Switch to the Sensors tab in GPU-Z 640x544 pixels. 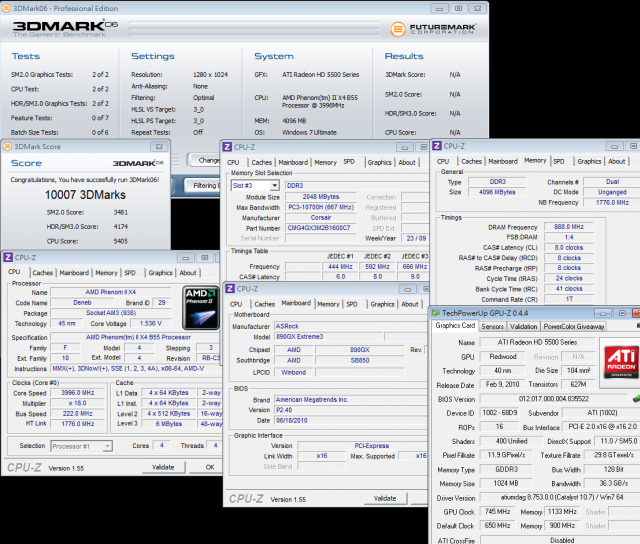click(493, 326)
